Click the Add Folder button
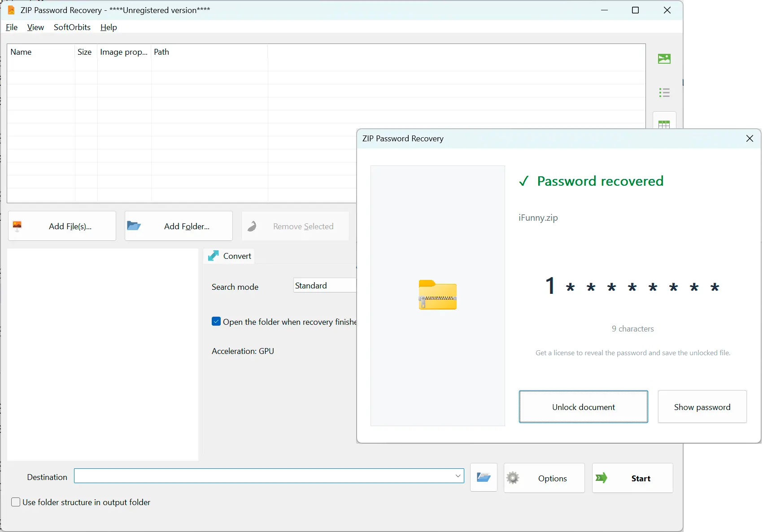 (179, 226)
